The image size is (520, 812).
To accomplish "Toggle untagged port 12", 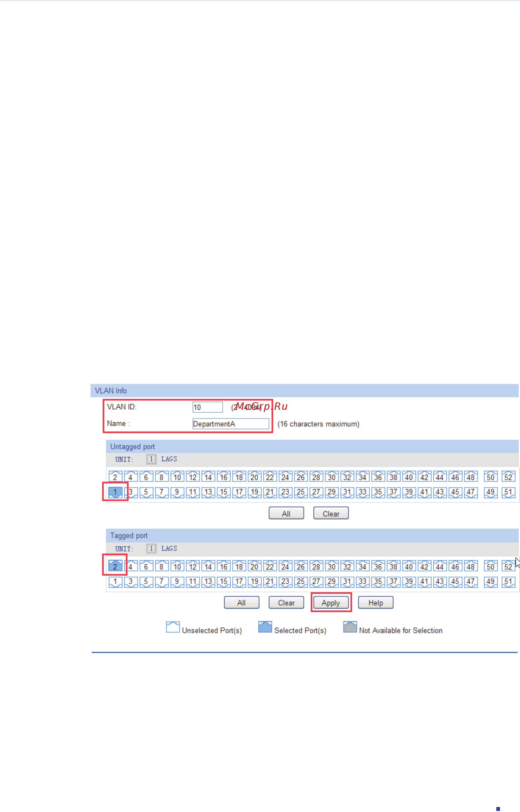I will (x=193, y=477).
